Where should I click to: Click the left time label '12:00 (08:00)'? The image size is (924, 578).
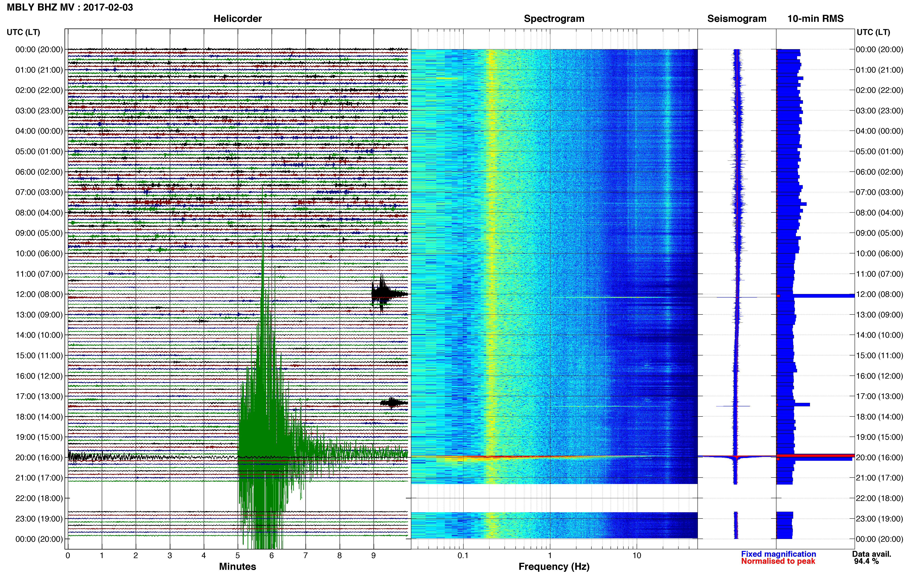pyautogui.click(x=39, y=294)
